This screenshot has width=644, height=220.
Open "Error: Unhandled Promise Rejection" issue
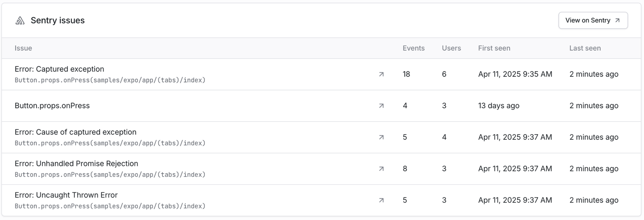(x=76, y=163)
